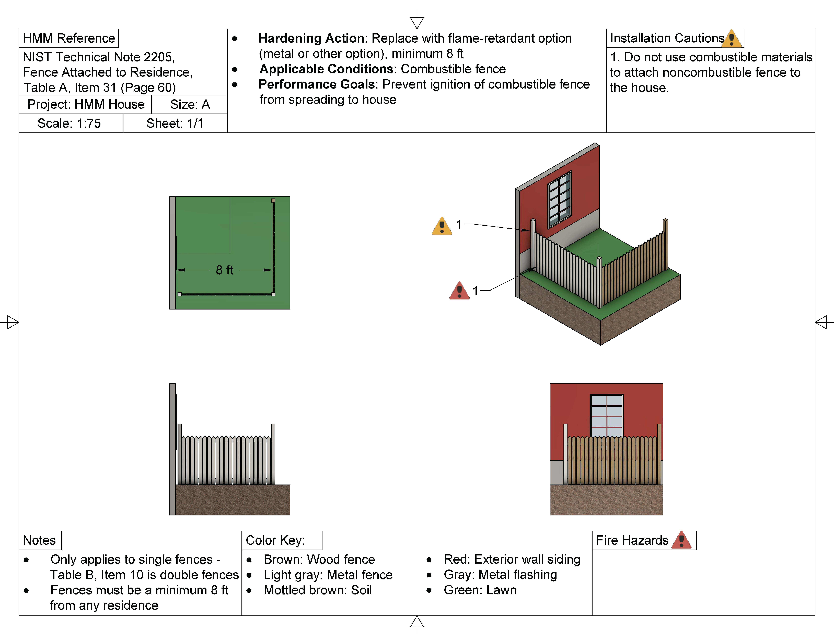Viewport: 834px width, 644px height.
Task: Click the yellow caution icon in Installation Cautions header
Action: point(731,39)
